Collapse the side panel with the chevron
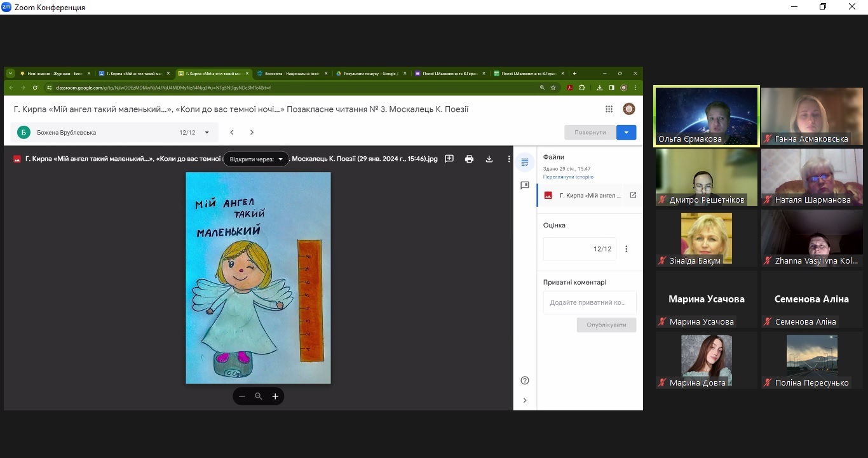This screenshot has height=458, width=868. tap(525, 400)
